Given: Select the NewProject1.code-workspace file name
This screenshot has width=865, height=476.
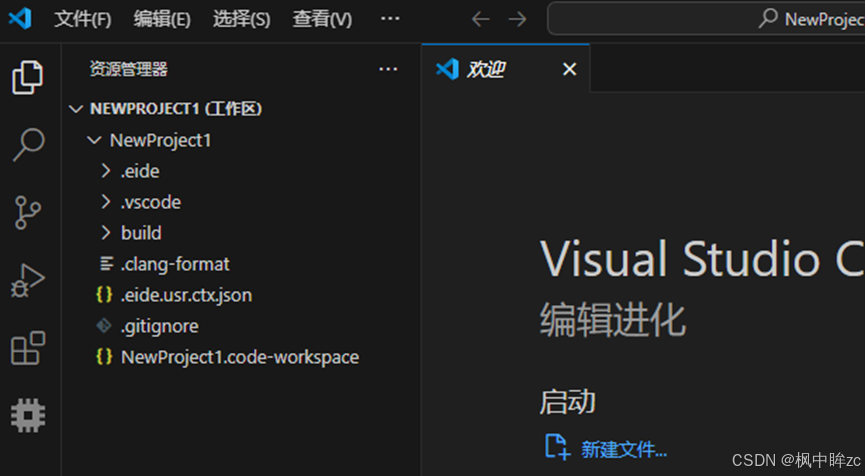Looking at the screenshot, I should [240, 357].
